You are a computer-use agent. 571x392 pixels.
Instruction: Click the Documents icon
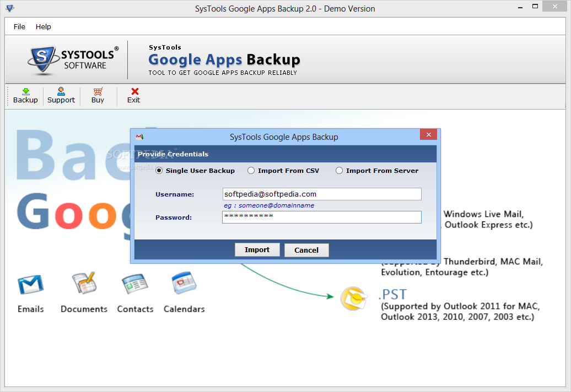(84, 283)
